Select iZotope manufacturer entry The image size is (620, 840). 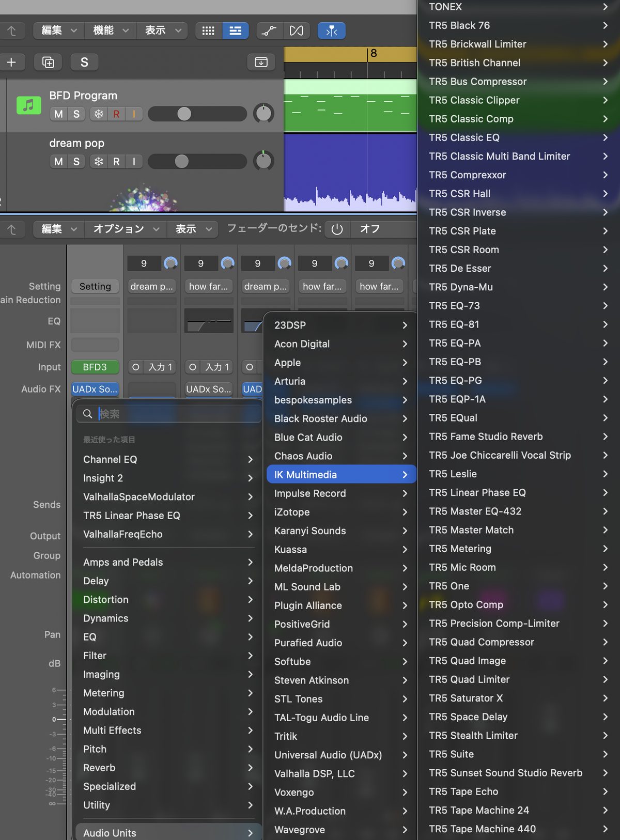point(341,512)
